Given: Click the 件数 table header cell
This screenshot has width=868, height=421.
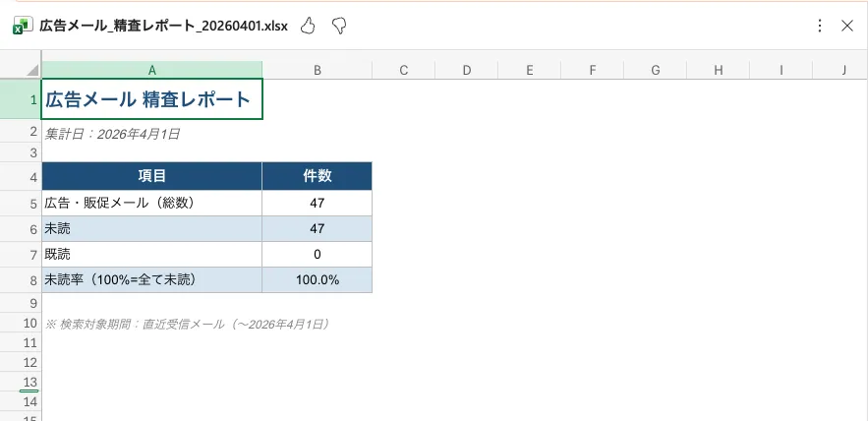Looking at the screenshot, I should 317,176.
